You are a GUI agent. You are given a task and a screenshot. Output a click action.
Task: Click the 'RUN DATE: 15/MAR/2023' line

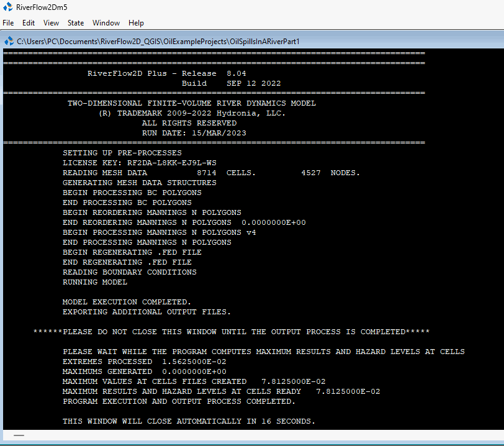pos(194,133)
